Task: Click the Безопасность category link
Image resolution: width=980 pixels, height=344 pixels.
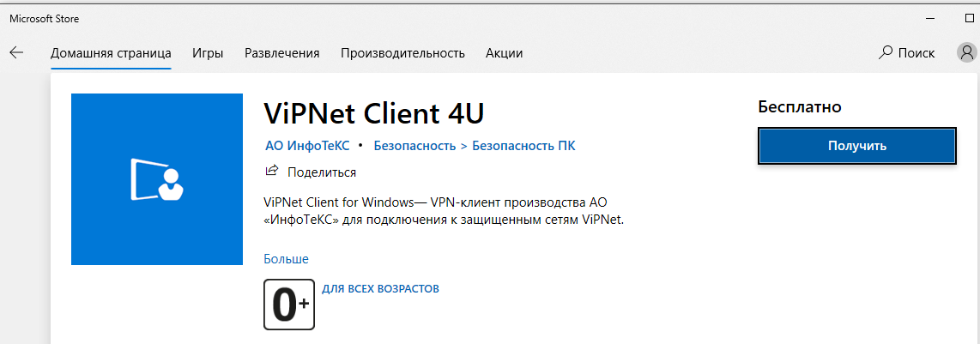Action: pyautogui.click(x=414, y=146)
